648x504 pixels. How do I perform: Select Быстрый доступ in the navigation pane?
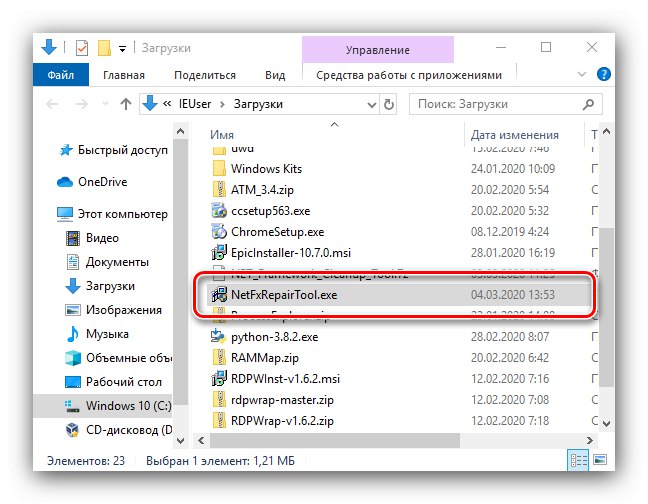tap(113, 150)
